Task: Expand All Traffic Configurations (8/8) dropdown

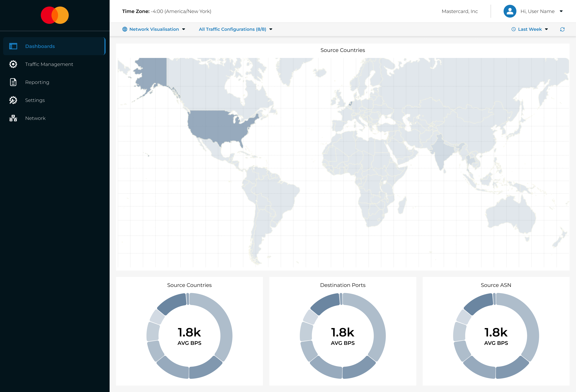Action: point(235,29)
